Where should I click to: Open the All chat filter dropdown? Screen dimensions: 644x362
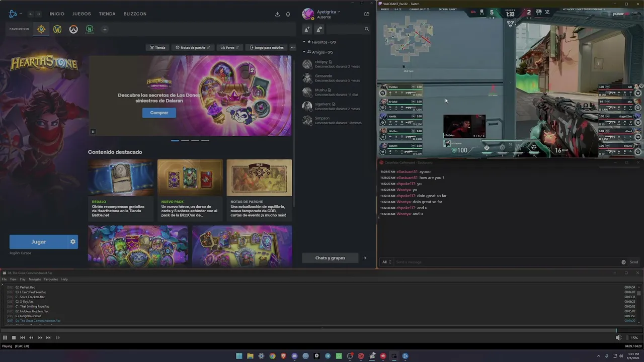point(386,262)
